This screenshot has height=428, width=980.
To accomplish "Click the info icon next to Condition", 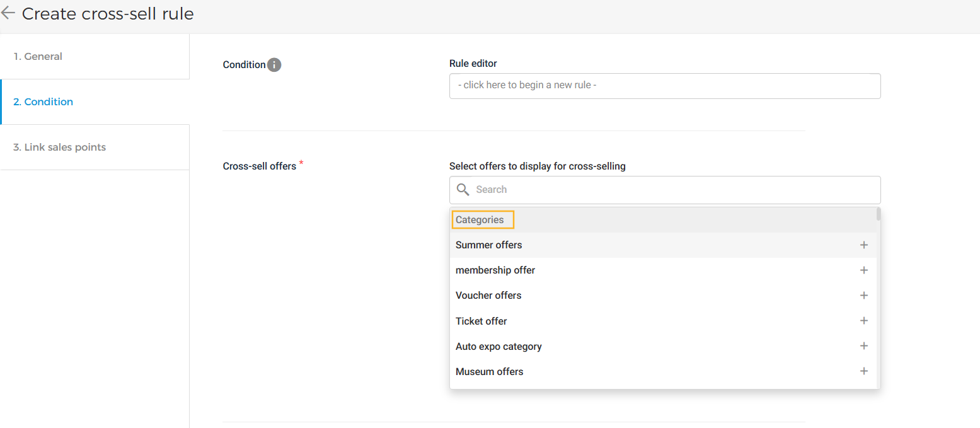I will coord(274,65).
